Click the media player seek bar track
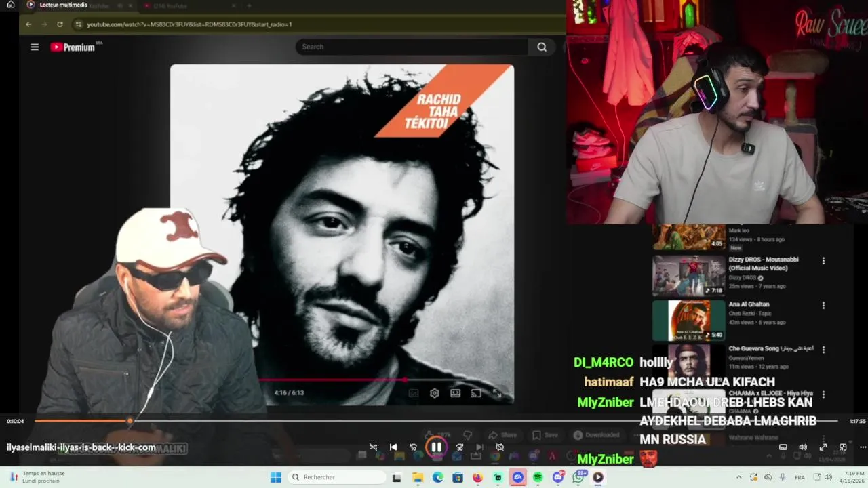The width and height of the screenshot is (868, 488). (x=436, y=421)
